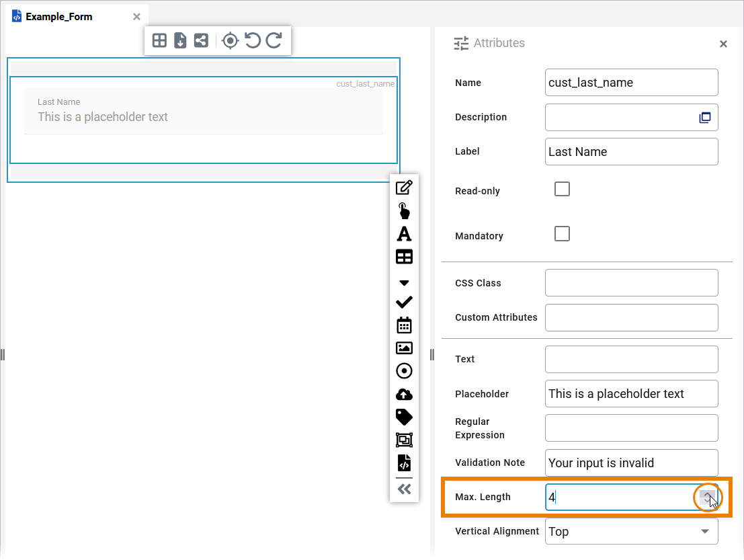The height and width of the screenshot is (560, 744).
Task: Collapse the element toolbar with double chevron
Action: point(404,489)
